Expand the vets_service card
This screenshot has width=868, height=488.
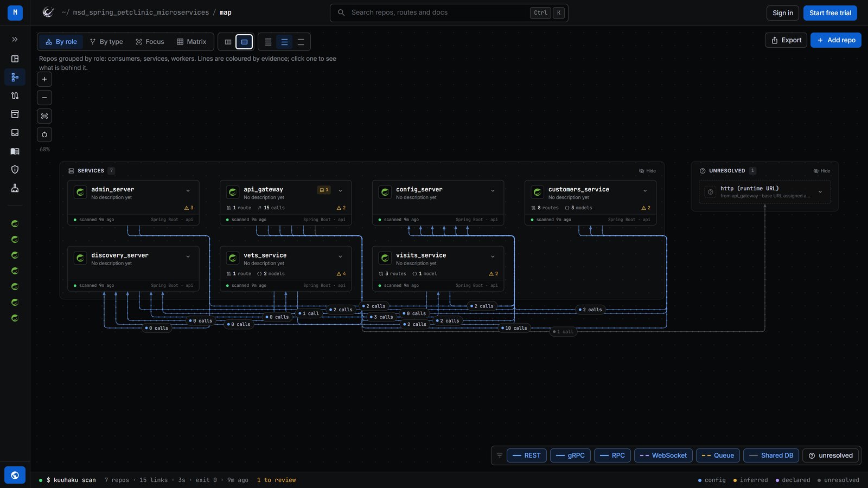pyautogui.click(x=341, y=256)
